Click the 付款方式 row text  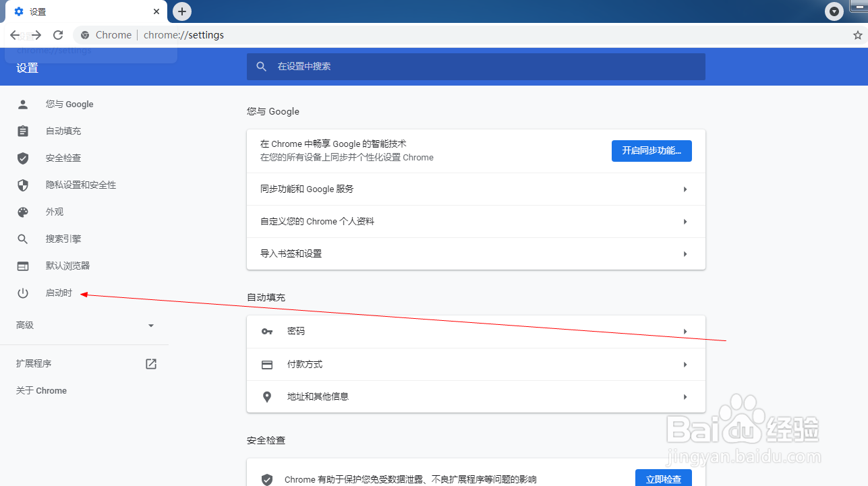pyautogui.click(x=305, y=365)
